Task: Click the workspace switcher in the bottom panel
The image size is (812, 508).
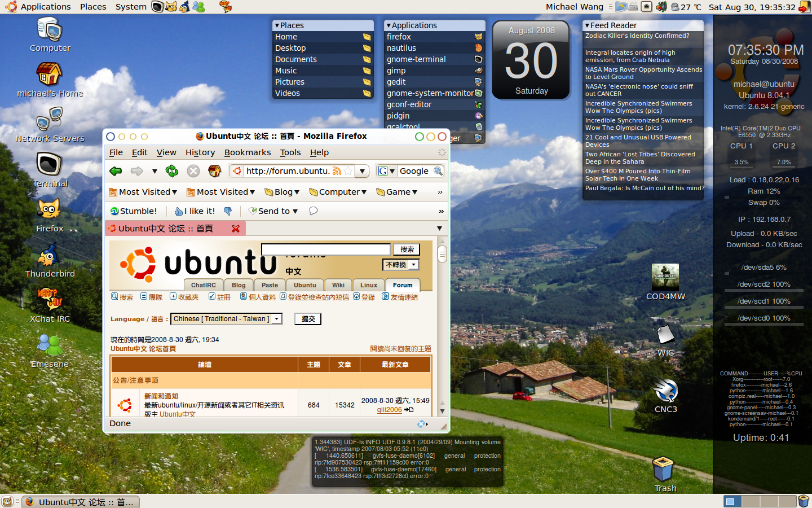Action: coord(760,501)
